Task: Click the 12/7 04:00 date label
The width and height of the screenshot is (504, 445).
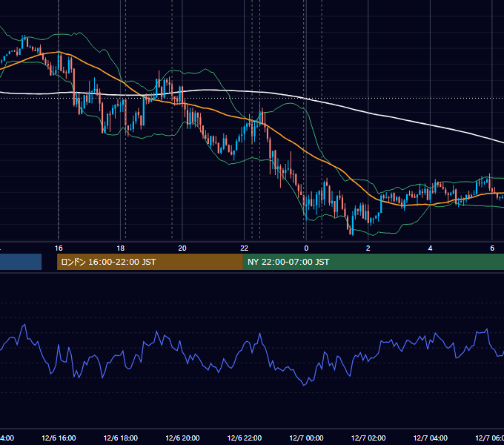Action: (430, 438)
